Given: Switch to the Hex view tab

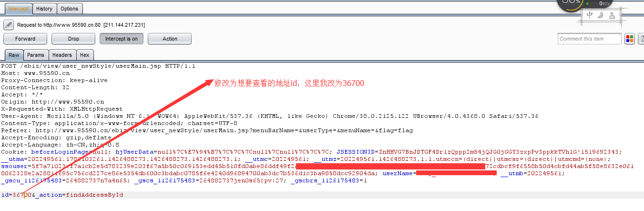Looking at the screenshot, I should [84, 55].
